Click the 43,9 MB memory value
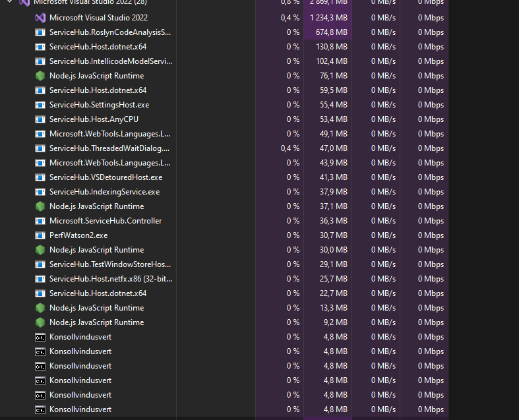 click(334, 163)
